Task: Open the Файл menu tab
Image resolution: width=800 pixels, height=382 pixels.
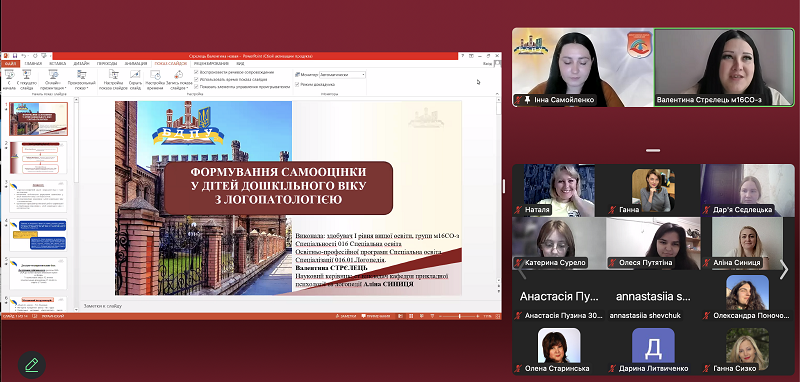Action: [x=10, y=64]
